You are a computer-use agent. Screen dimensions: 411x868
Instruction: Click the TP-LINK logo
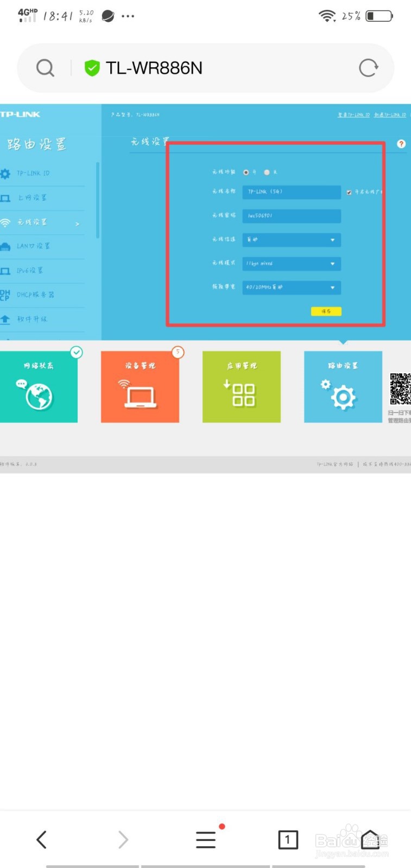(20, 114)
